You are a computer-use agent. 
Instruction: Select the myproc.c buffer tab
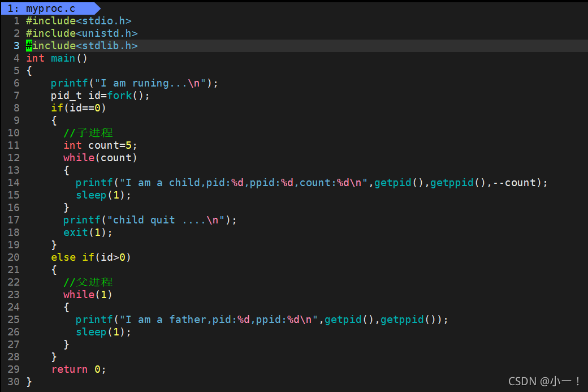click(51, 8)
